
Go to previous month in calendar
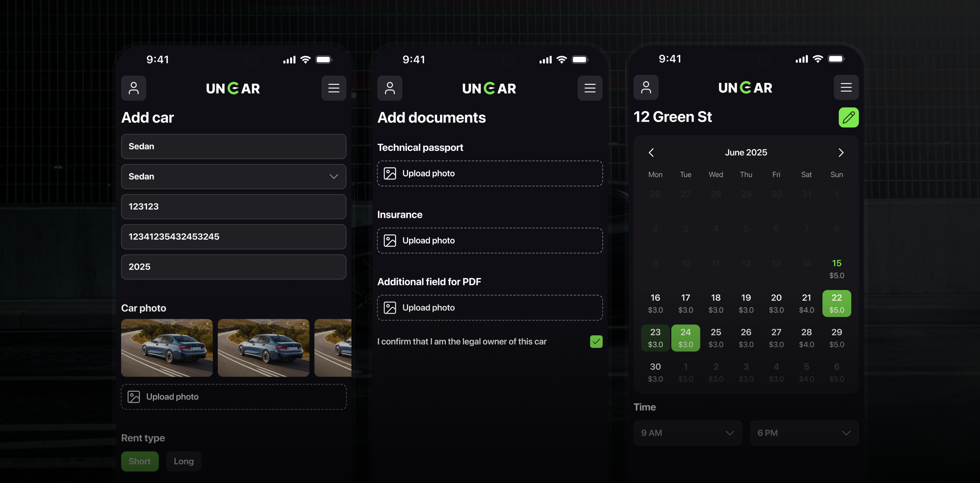pyautogui.click(x=651, y=153)
